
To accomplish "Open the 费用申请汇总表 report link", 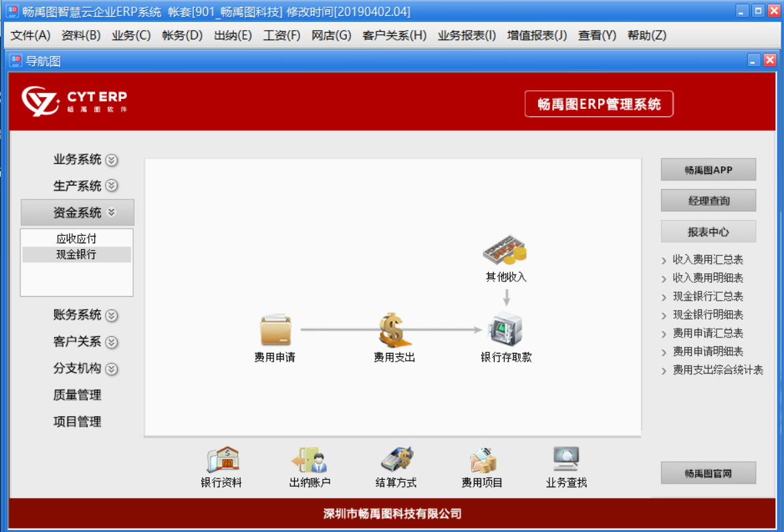I will click(708, 333).
